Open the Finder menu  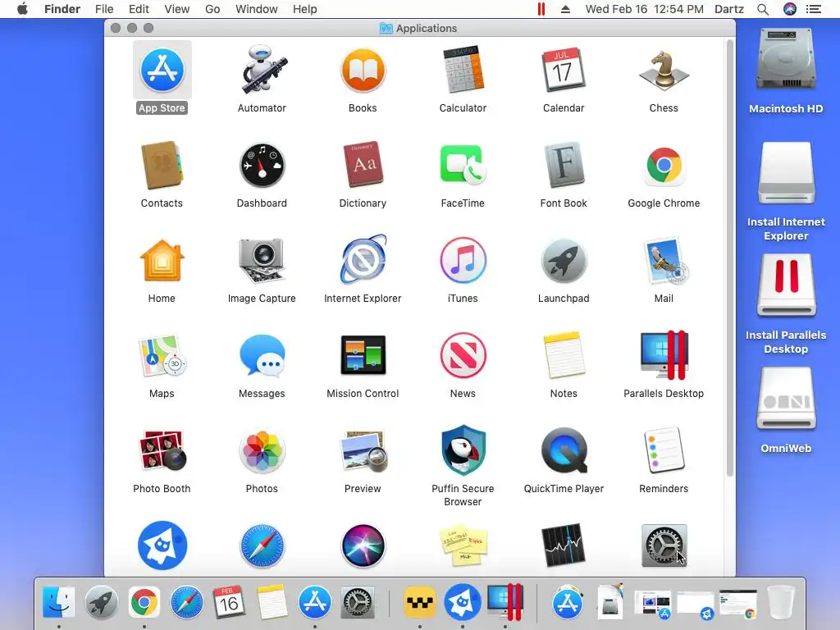(62, 9)
